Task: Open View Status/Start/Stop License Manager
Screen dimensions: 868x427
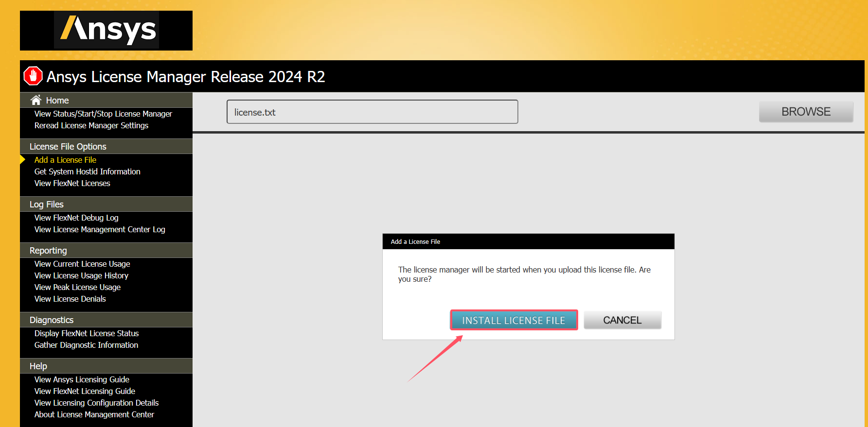Action: [x=103, y=114]
